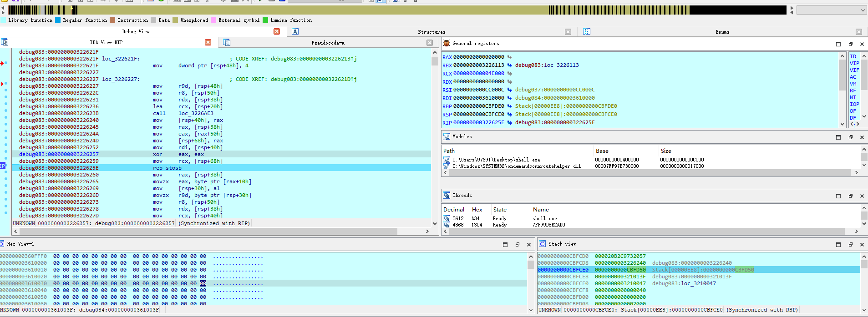Viewport: 868px width, 317px height.
Task: Click the jump arrow next to RIP register
Action: pos(510,122)
